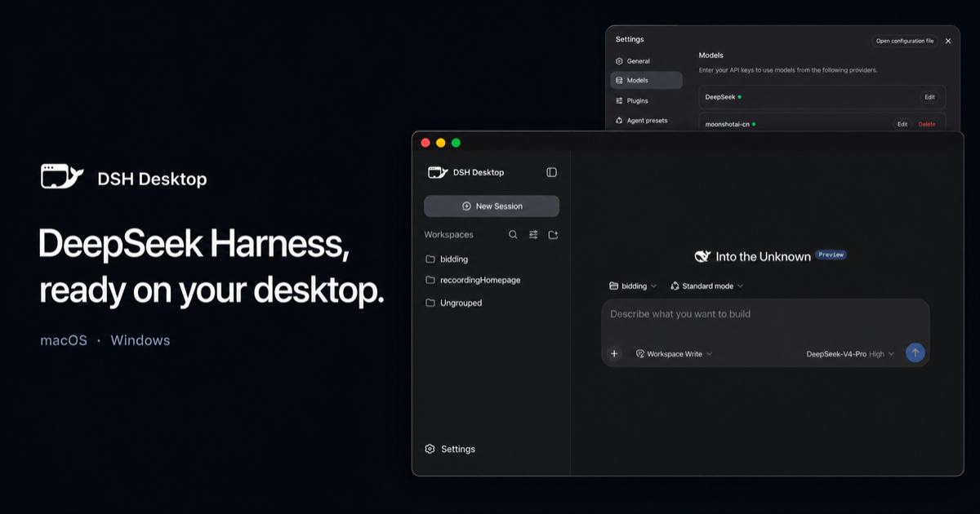Click the Agent presets icon in Settings window
980x514 pixels.
pos(619,120)
